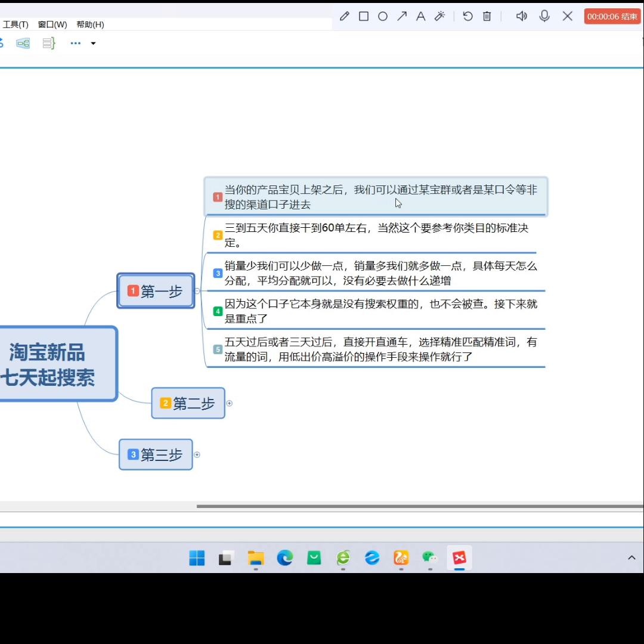Select subtopic starting with 五天过后或者三天过后
Image resolution: width=644 pixels, height=644 pixels.
point(376,349)
